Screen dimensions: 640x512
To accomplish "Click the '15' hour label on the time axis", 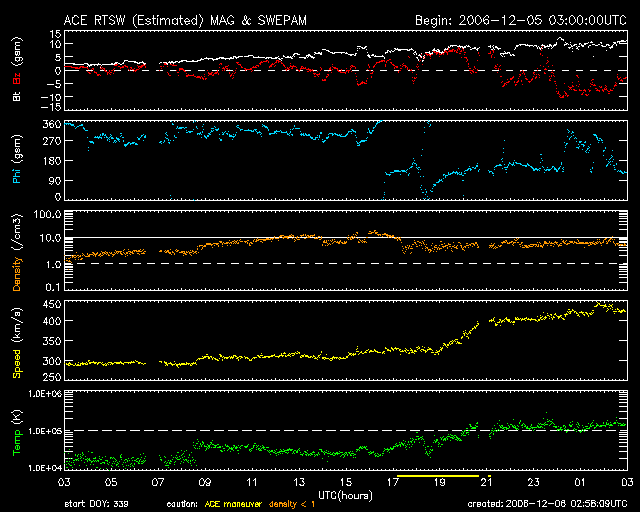I will [x=346, y=483].
